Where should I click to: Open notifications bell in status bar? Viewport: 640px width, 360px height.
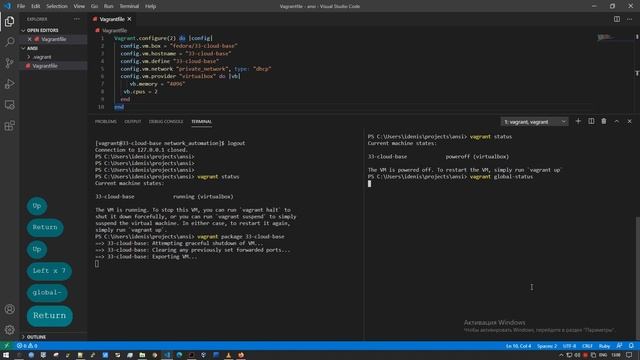coord(631,345)
